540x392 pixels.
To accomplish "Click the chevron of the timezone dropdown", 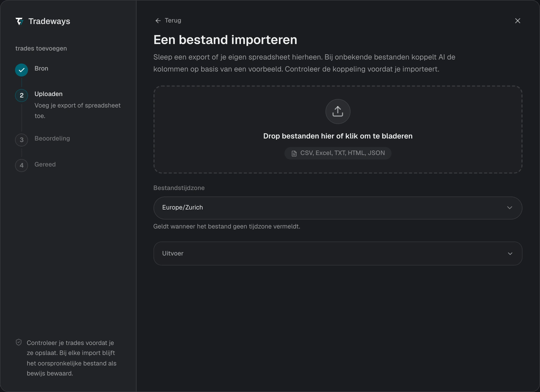I will click(x=510, y=208).
